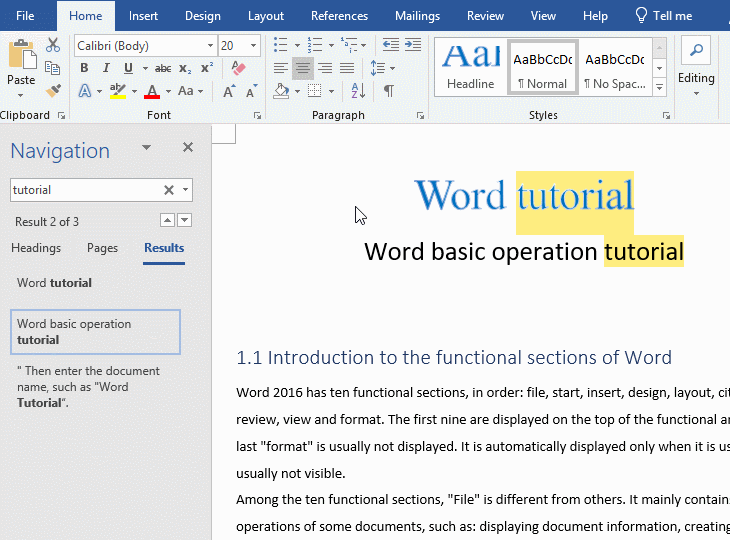Apply the No Spacing style
Image resolution: width=730 pixels, height=540 pixels.
(615, 67)
